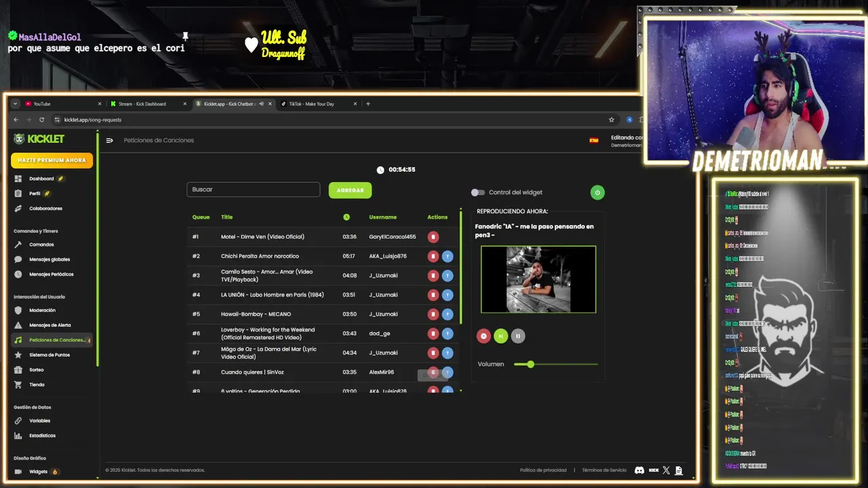868x488 pixels.
Task: Click the queue list green scrollbar
Action: pos(461,266)
